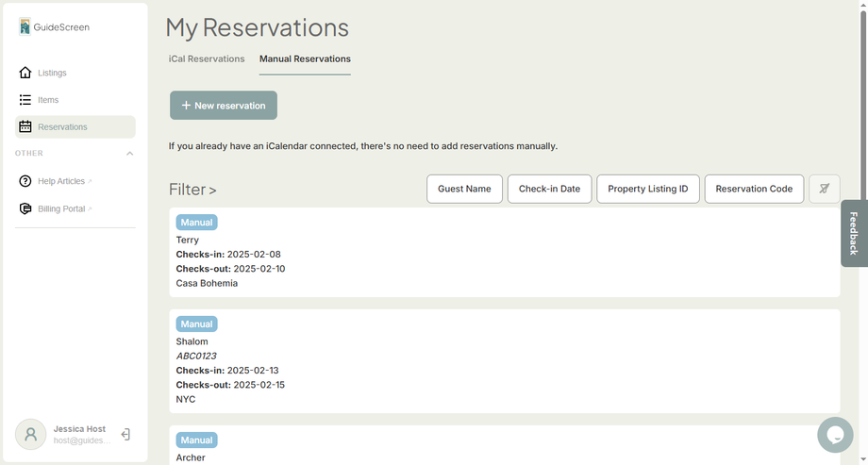Click check-out date 2025-02-10
This screenshot has height=465, width=868.
pyautogui.click(x=259, y=269)
